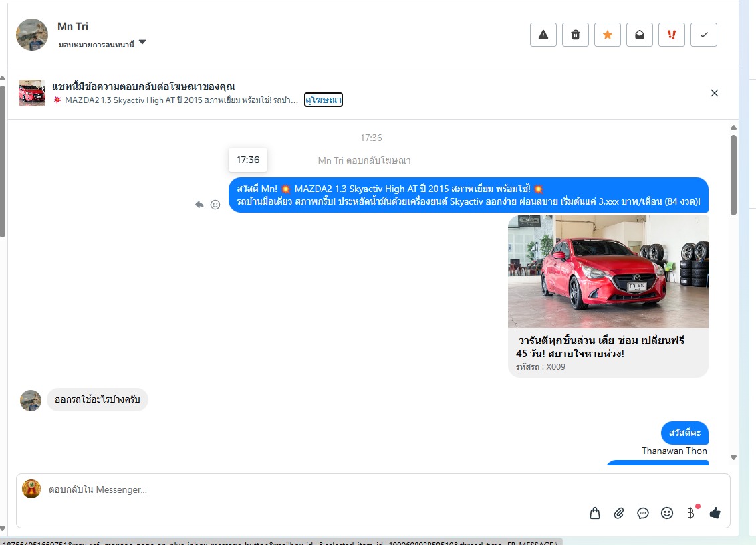
Task: Mark conversation unread with envelope icon
Action: 639,35
